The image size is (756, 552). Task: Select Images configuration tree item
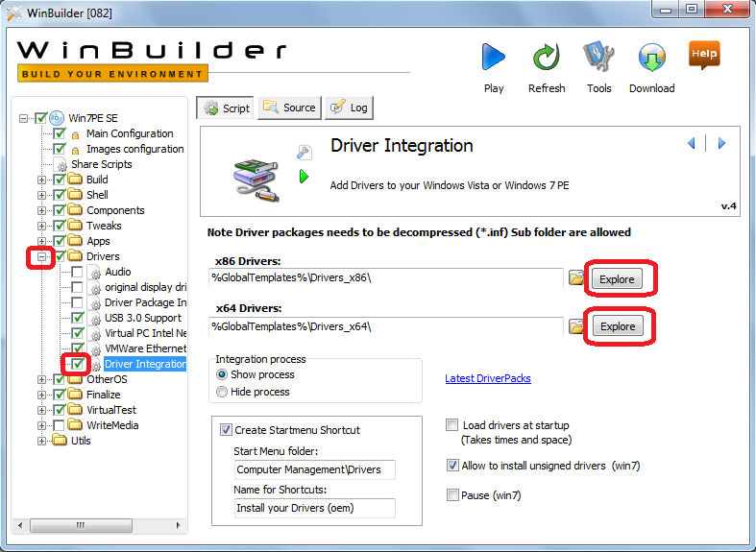click(x=135, y=149)
